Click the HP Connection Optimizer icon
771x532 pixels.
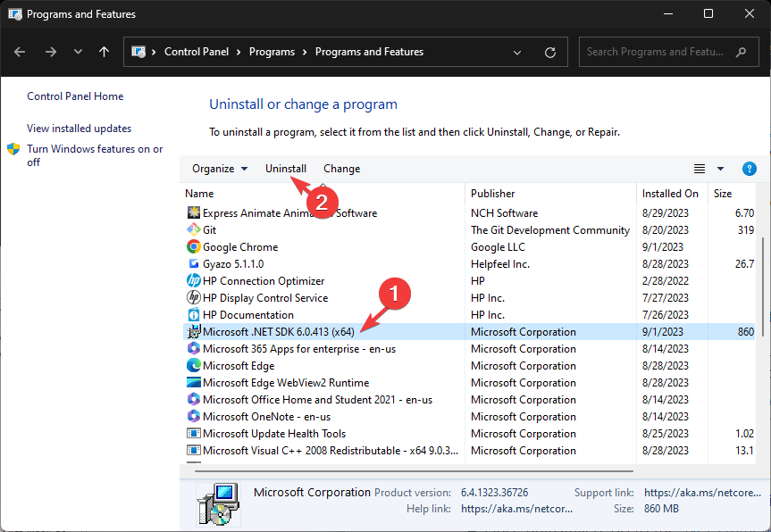[x=194, y=281]
